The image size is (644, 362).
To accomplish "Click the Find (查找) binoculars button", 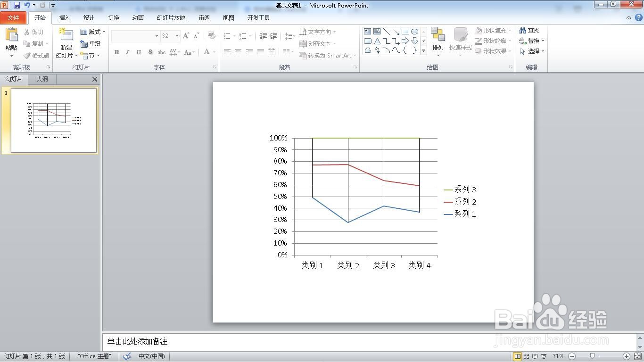I will pos(530,30).
